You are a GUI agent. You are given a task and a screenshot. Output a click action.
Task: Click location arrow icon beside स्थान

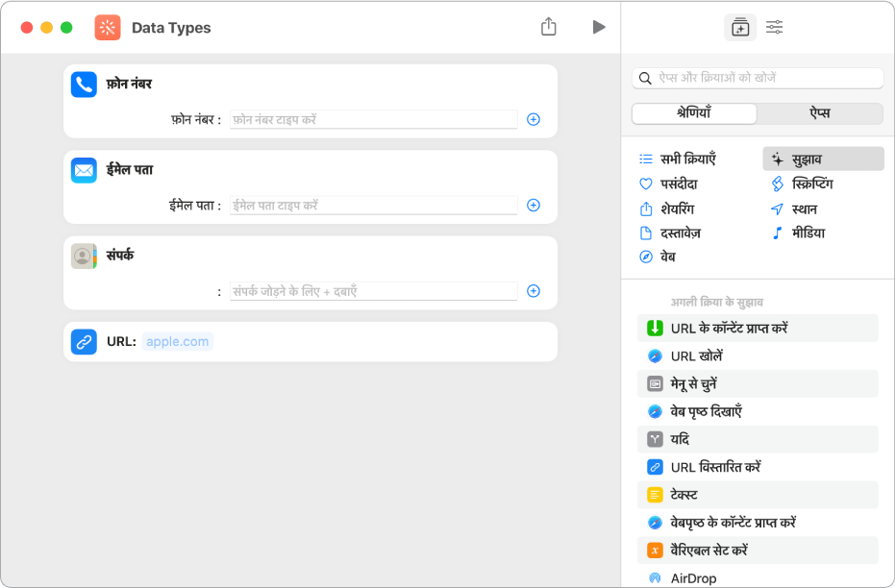[777, 208]
